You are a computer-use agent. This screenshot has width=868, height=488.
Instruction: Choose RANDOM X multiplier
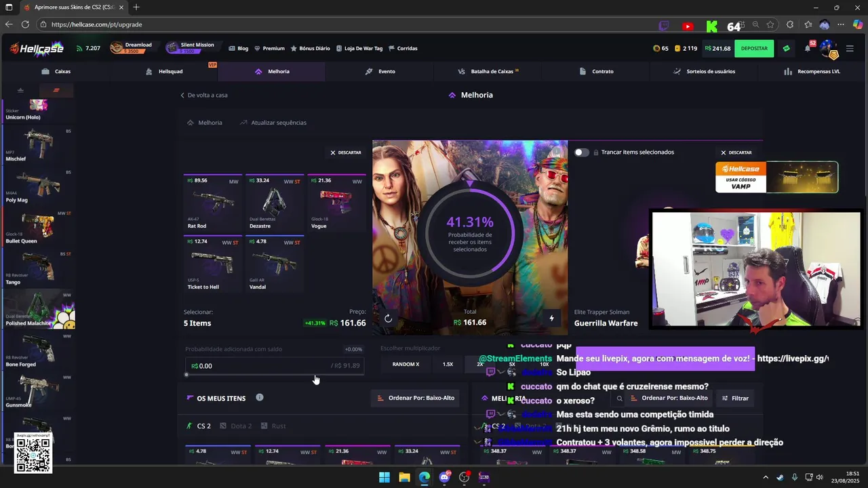pos(406,364)
